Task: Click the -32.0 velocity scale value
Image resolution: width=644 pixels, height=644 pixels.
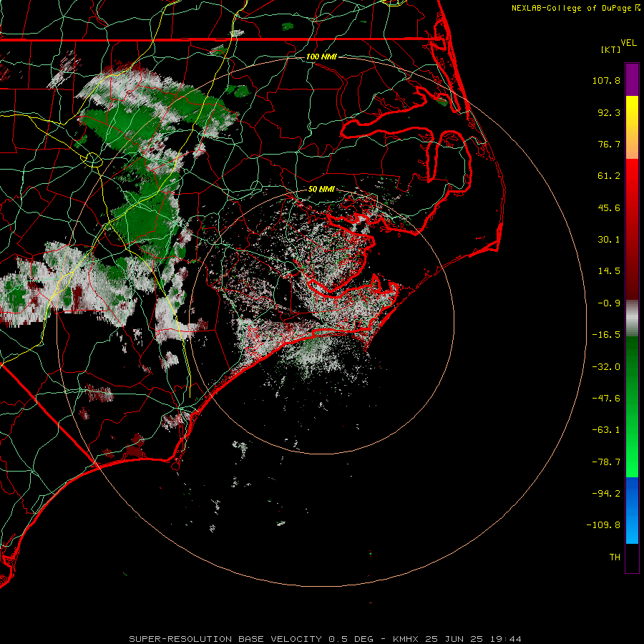Action: 606,367
